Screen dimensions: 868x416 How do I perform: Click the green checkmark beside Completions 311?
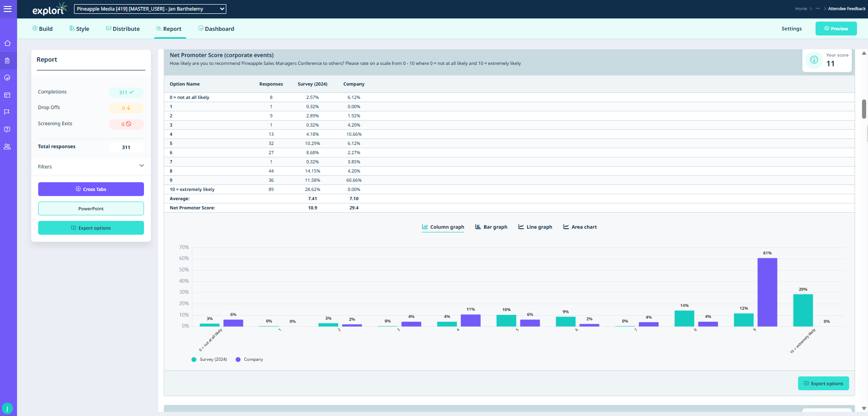tap(132, 92)
